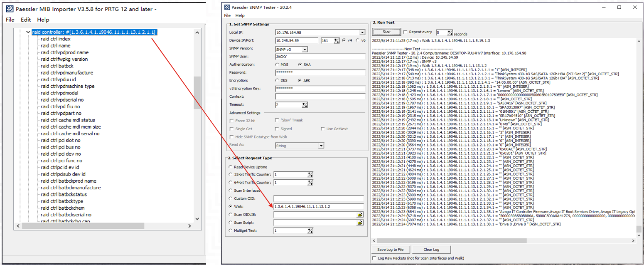The width and height of the screenshot is (644, 265).
Task: Open Help menu in MIB Importer
Action: [x=43, y=20]
